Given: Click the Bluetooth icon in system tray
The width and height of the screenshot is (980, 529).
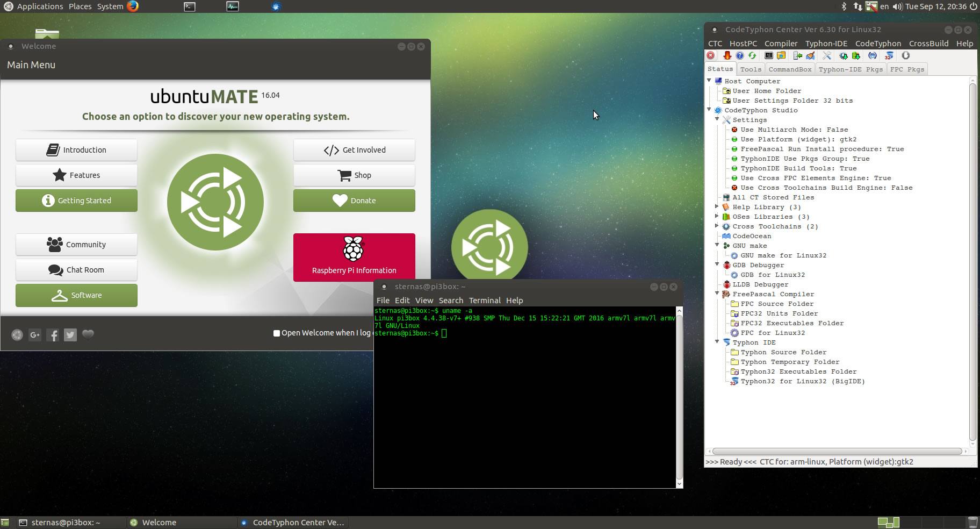Looking at the screenshot, I should [x=844, y=6].
